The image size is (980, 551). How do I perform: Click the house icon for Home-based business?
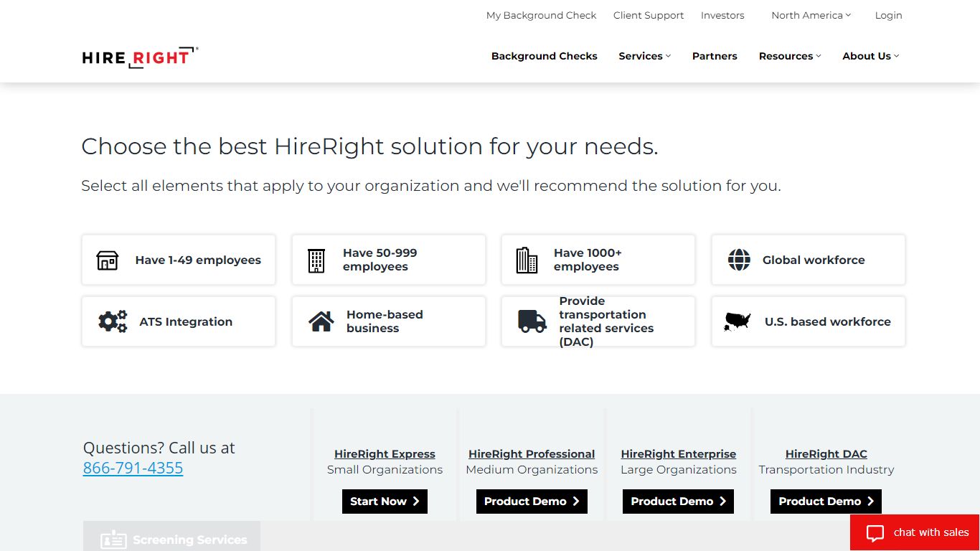pyautogui.click(x=321, y=321)
